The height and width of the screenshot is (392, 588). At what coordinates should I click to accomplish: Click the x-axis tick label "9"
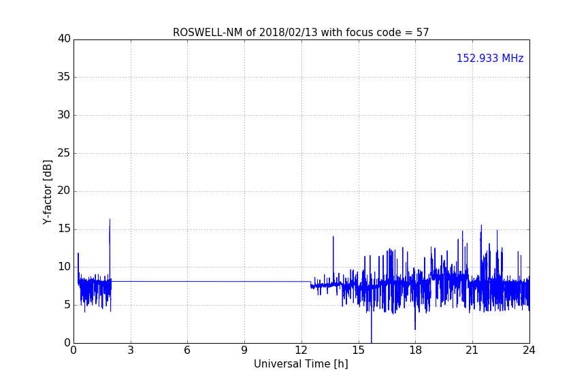point(244,350)
